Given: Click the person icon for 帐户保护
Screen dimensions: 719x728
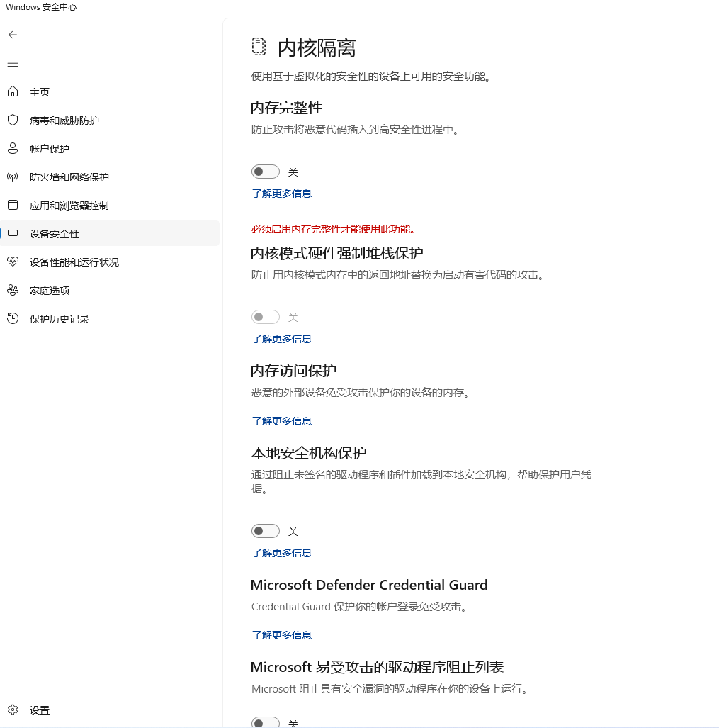Looking at the screenshot, I should (13, 148).
